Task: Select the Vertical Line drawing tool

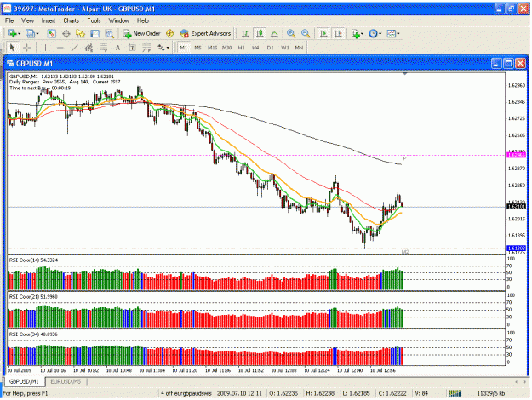Action: pos(45,48)
